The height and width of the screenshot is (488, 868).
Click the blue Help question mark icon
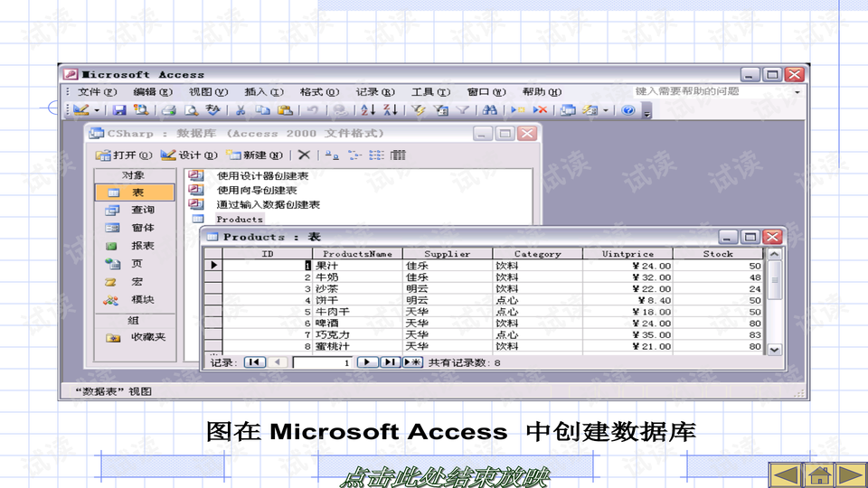pos(627,110)
